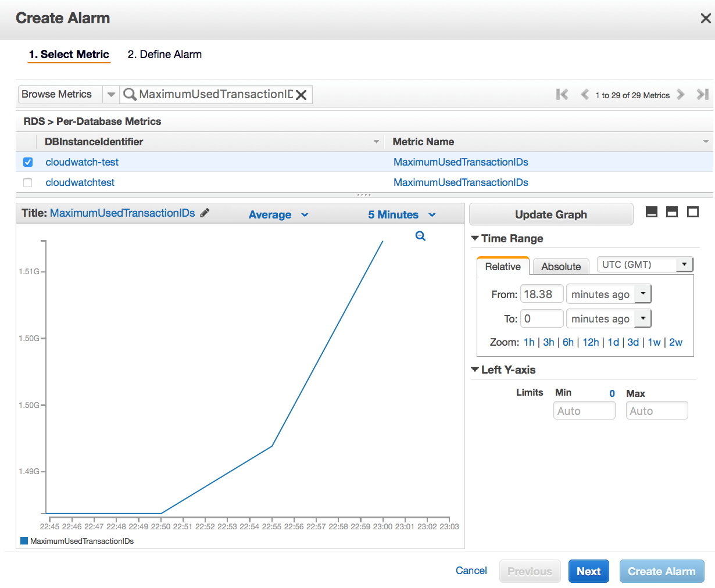Viewport: 715px width, 588px height.
Task: Zoom time range to 6h
Action: 568,342
